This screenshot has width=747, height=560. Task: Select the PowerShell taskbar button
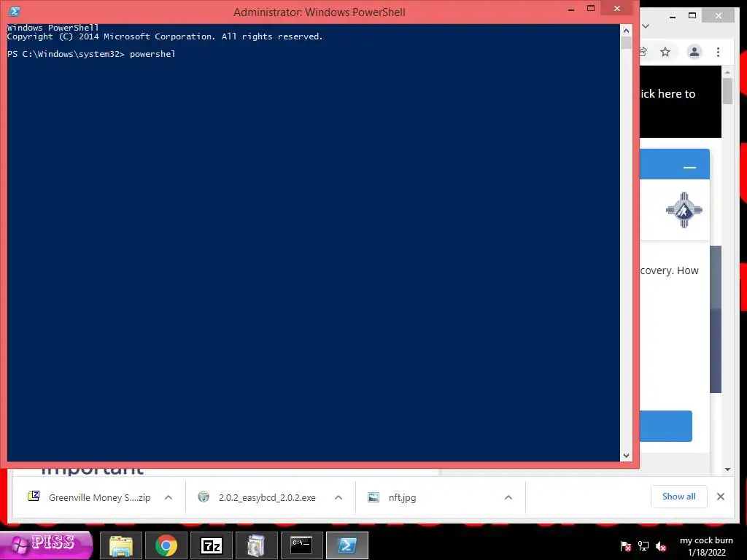pyautogui.click(x=347, y=545)
